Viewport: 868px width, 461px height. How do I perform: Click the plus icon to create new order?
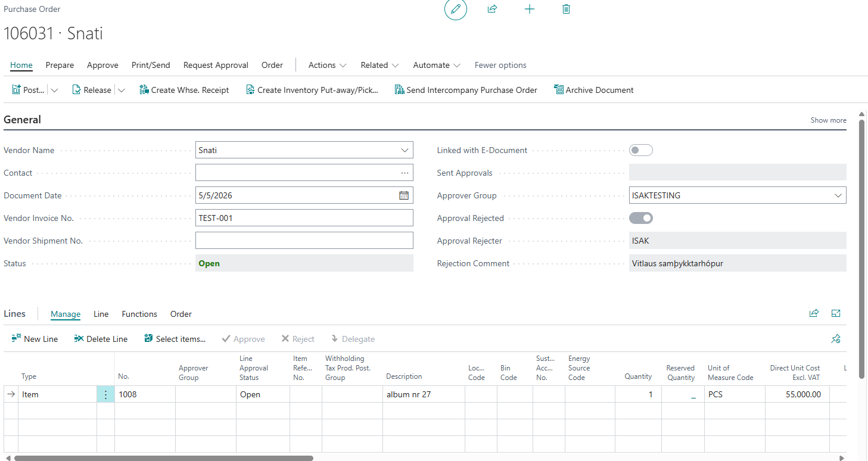tap(529, 9)
